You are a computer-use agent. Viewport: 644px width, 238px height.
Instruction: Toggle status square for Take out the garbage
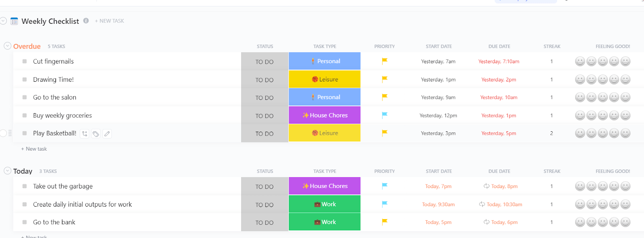coord(25,186)
